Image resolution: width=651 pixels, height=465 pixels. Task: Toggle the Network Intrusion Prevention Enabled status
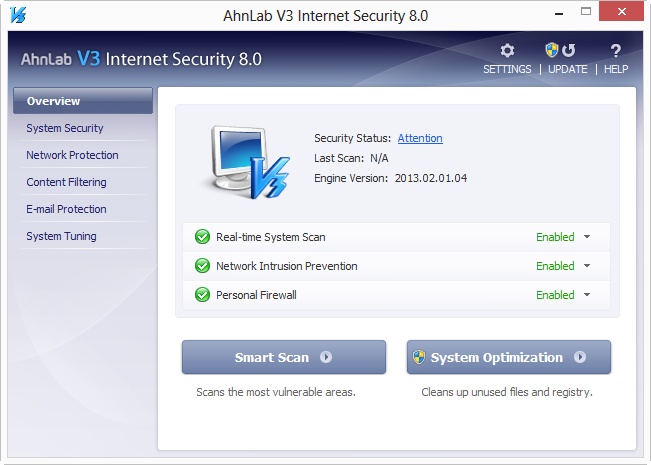(x=555, y=266)
